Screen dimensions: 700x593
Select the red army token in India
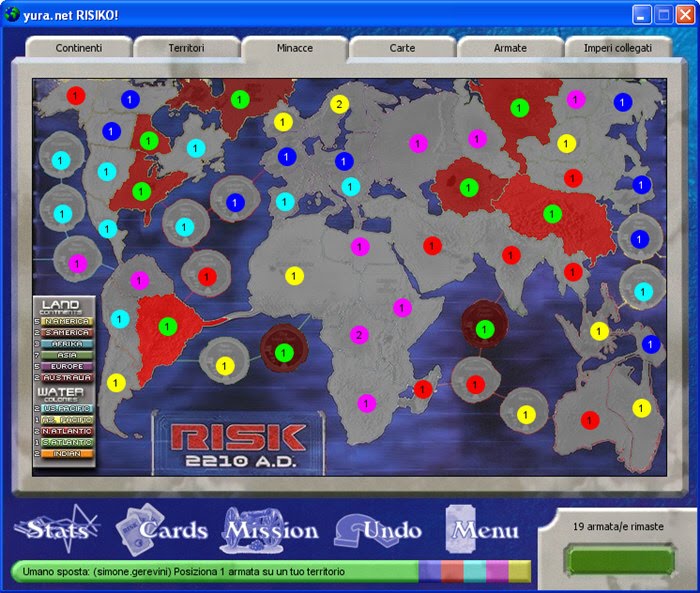click(511, 255)
